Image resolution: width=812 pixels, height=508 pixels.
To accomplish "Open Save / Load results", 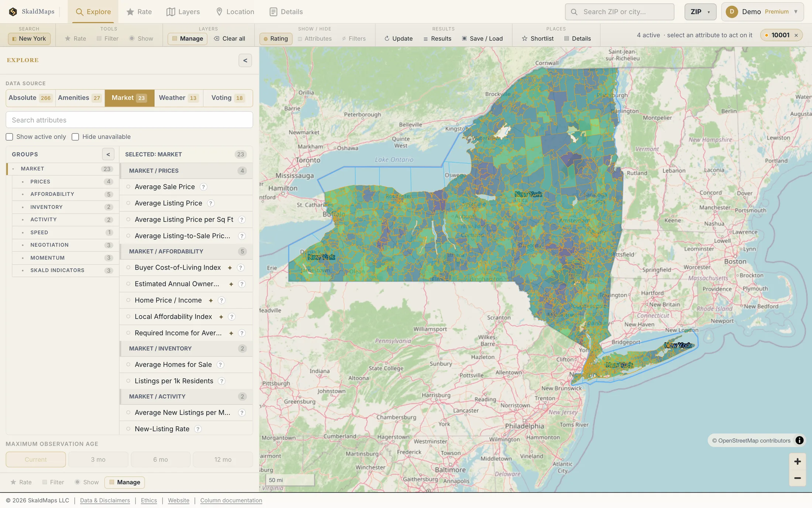I will 482,38.
